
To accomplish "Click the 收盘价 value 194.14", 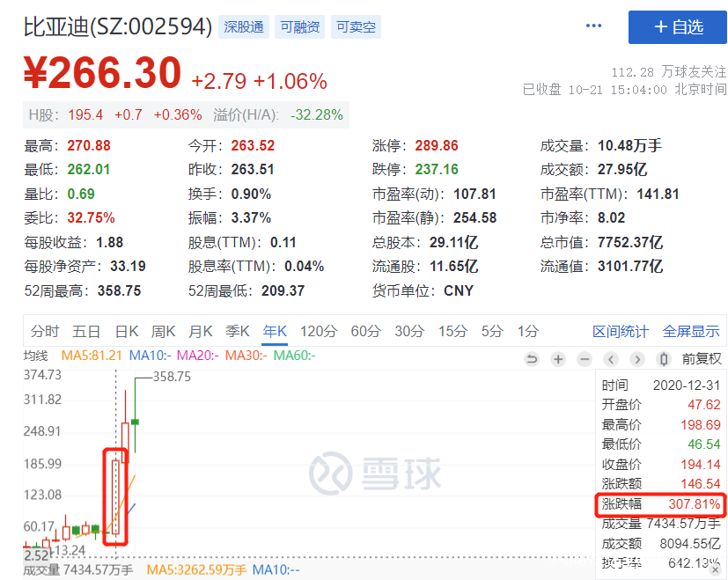I will 700,465.
